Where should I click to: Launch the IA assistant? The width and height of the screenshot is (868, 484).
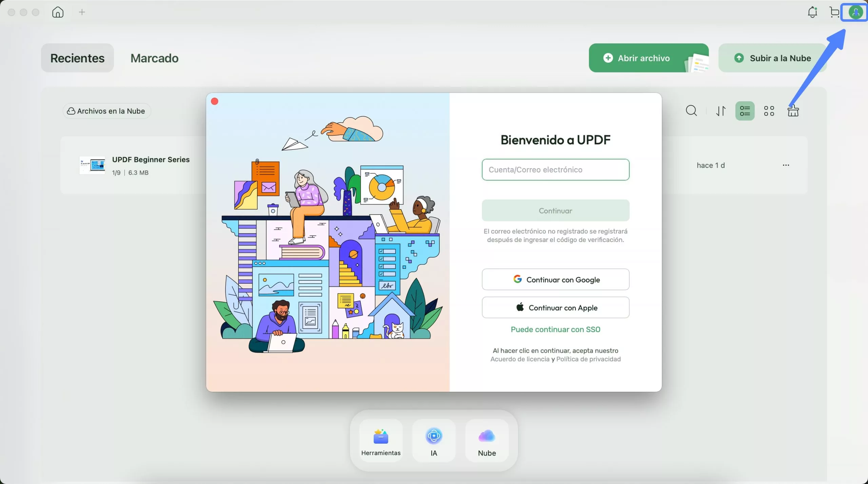(x=434, y=441)
